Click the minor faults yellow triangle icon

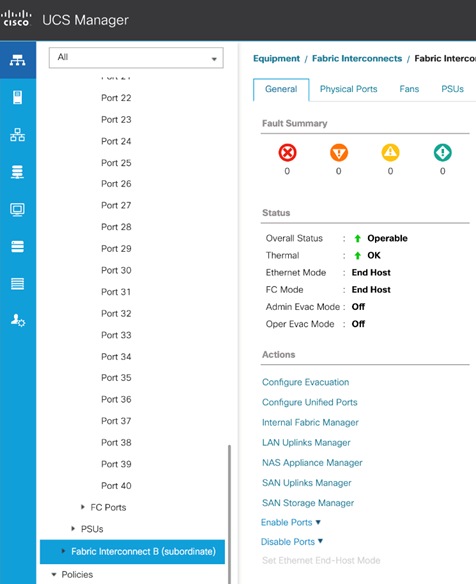click(390, 153)
